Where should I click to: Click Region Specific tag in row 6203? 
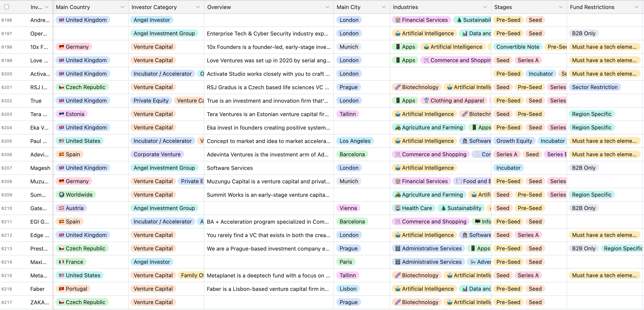592,114
